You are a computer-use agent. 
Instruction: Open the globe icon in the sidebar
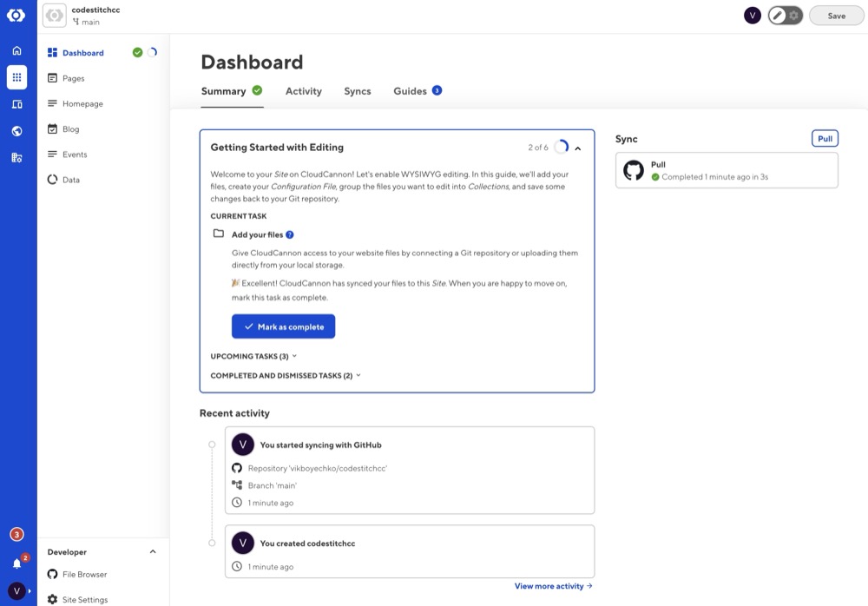tap(16, 130)
